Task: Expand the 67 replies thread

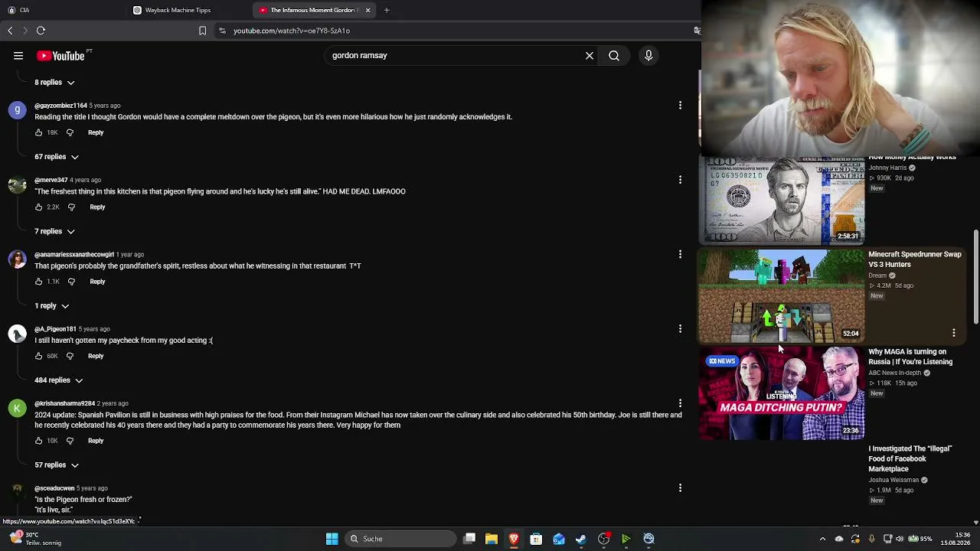Action: click(x=57, y=157)
